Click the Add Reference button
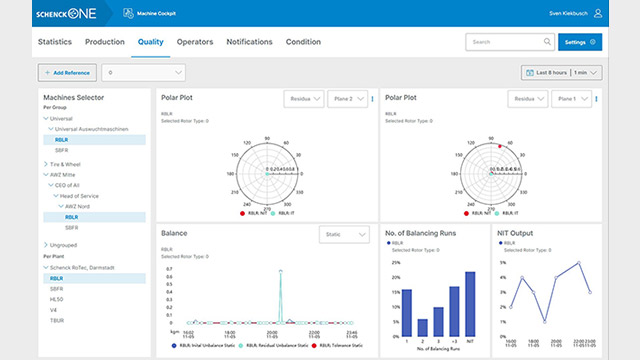This screenshot has height=360, width=640. pos(67,73)
